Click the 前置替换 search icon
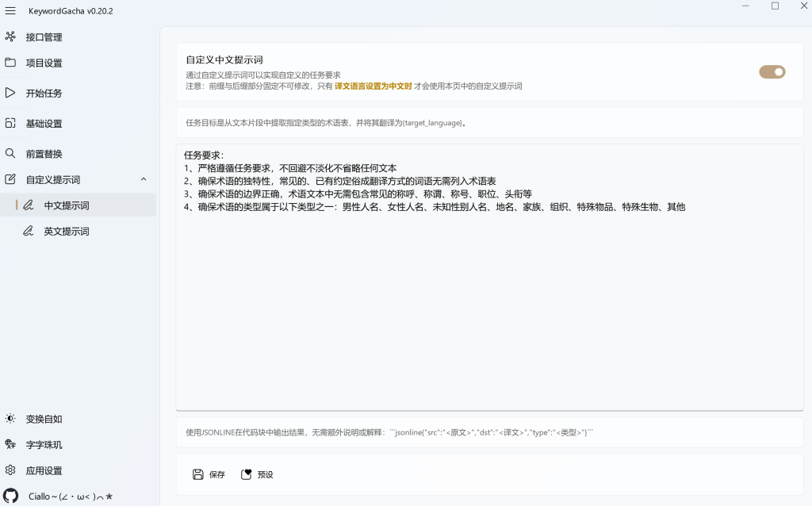This screenshot has height=506, width=812. click(10, 153)
